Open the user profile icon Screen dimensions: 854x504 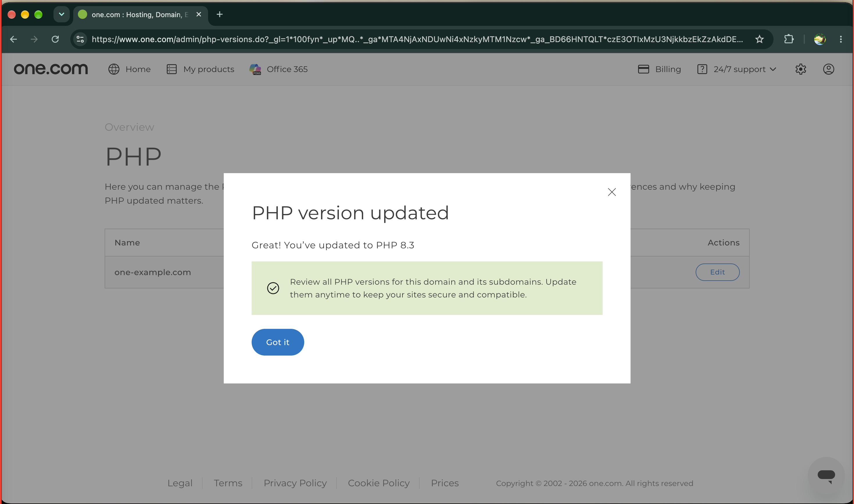(828, 69)
